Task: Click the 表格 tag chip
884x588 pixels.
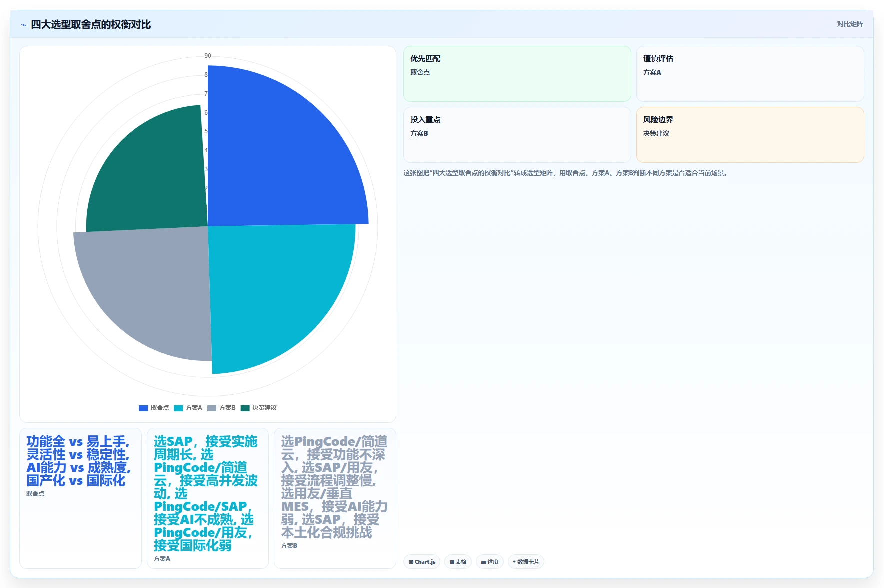Action: pos(458,562)
